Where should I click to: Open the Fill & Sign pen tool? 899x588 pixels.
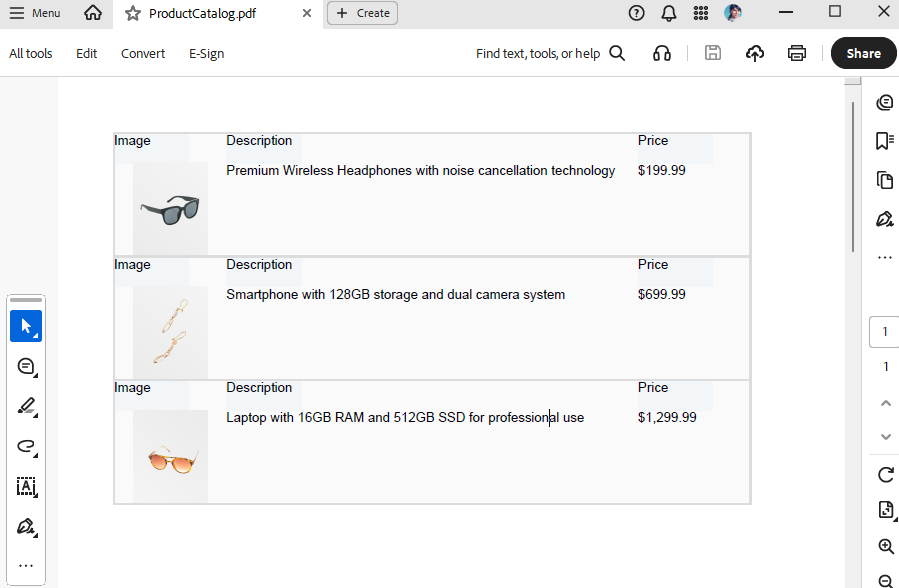(x=26, y=526)
